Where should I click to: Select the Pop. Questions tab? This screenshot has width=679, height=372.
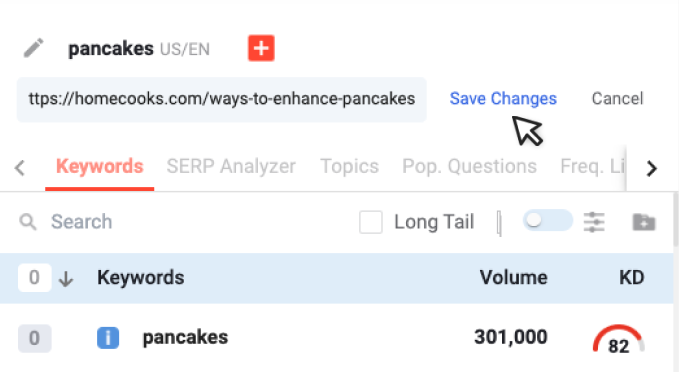point(469,166)
